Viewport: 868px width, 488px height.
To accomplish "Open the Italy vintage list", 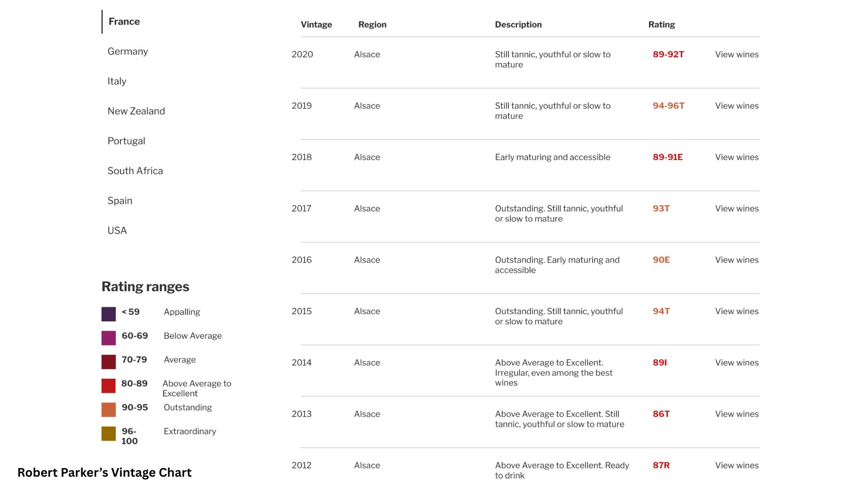I will click(117, 81).
